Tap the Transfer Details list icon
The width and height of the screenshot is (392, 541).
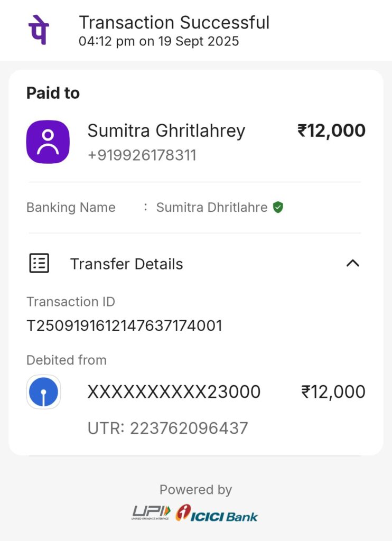[39, 263]
